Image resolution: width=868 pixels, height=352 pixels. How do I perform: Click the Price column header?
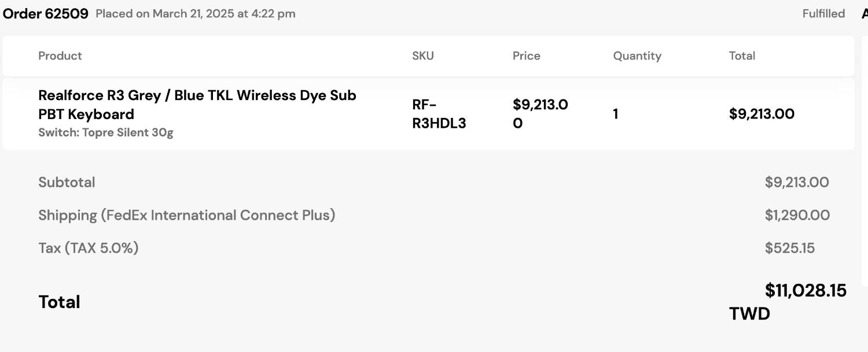point(527,56)
